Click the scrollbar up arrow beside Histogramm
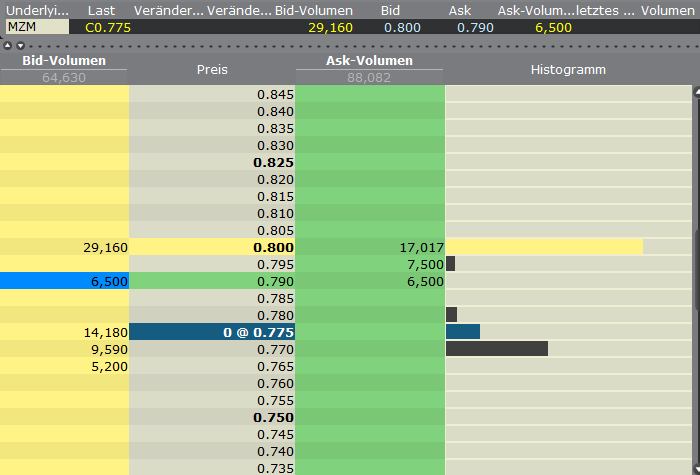 695,91
